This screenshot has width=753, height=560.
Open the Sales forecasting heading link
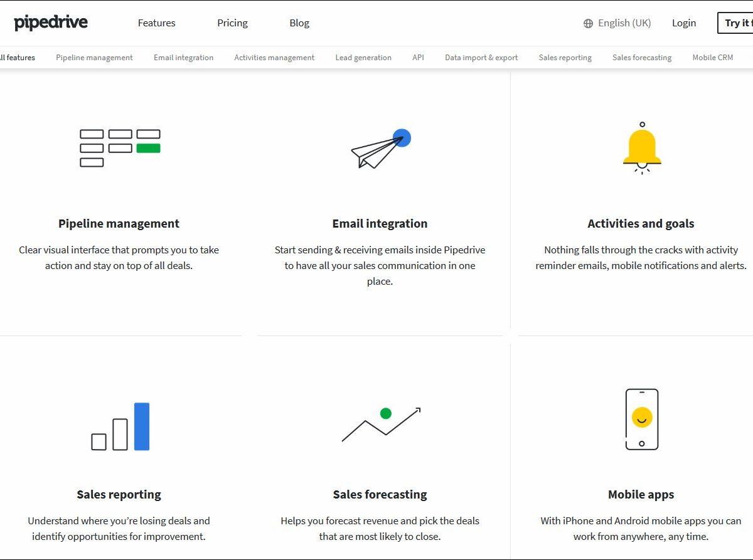380,495
